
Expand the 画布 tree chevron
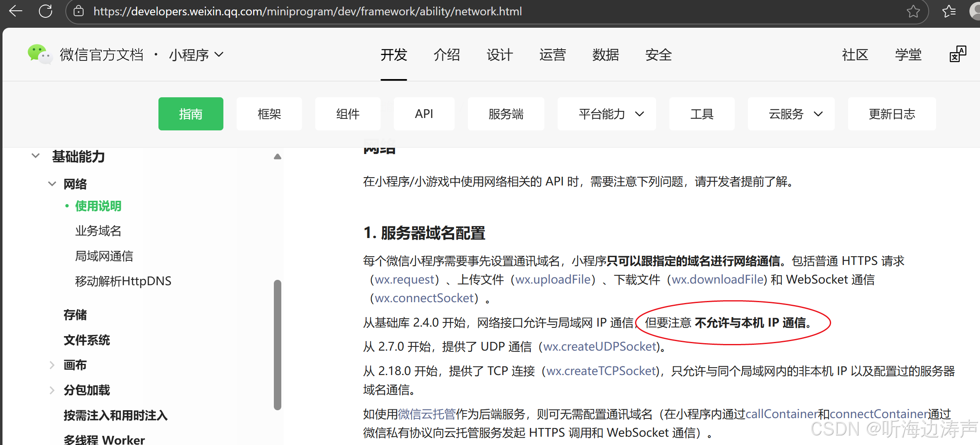[x=52, y=365]
